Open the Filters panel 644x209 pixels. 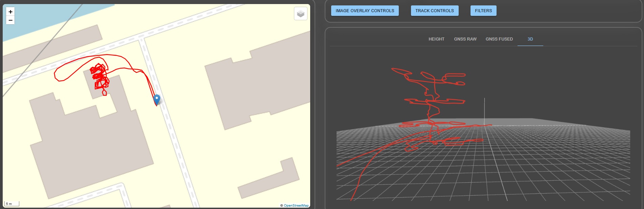coord(483,11)
